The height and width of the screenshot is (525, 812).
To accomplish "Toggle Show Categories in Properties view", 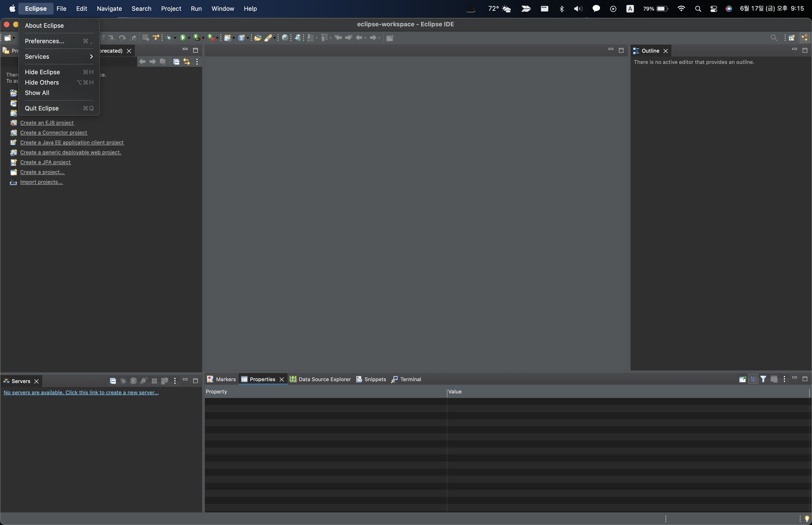I will pyautogui.click(x=753, y=379).
